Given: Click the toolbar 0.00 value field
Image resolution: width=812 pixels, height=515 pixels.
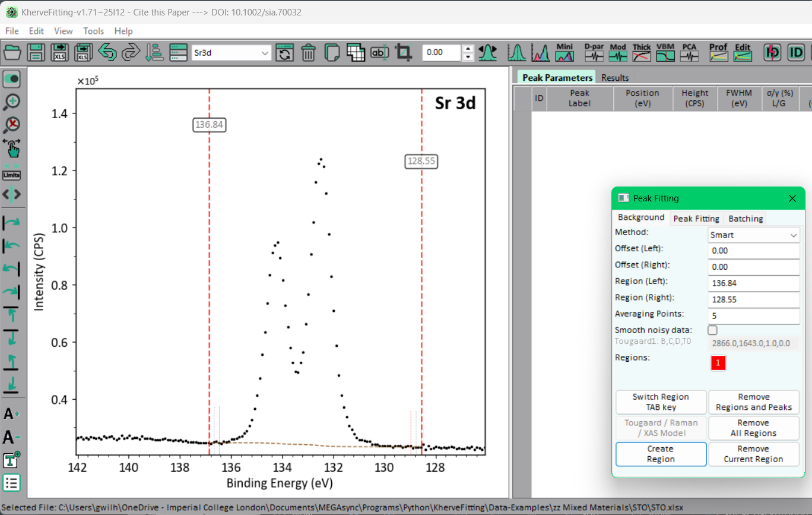Looking at the screenshot, I should tap(442, 53).
